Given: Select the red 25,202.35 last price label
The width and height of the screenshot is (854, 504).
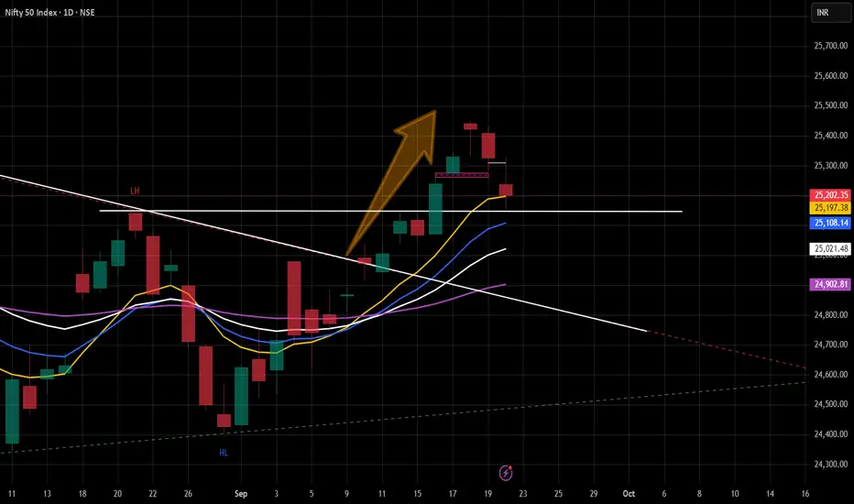Looking at the screenshot, I should point(830,195).
